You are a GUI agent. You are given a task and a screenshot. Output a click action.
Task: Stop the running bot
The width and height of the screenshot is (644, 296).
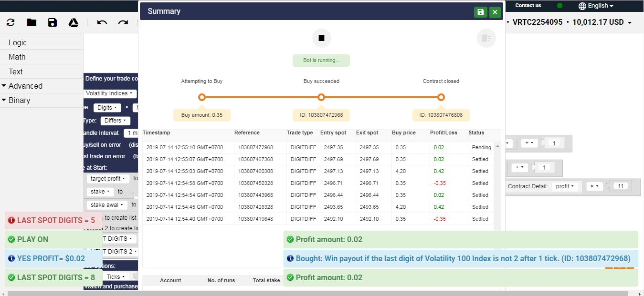321,38
